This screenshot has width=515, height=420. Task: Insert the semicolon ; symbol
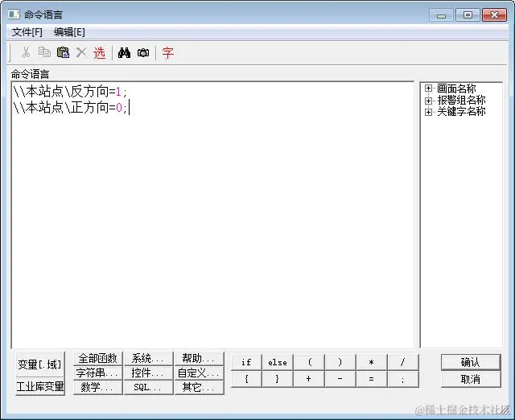tap(403, 379)
